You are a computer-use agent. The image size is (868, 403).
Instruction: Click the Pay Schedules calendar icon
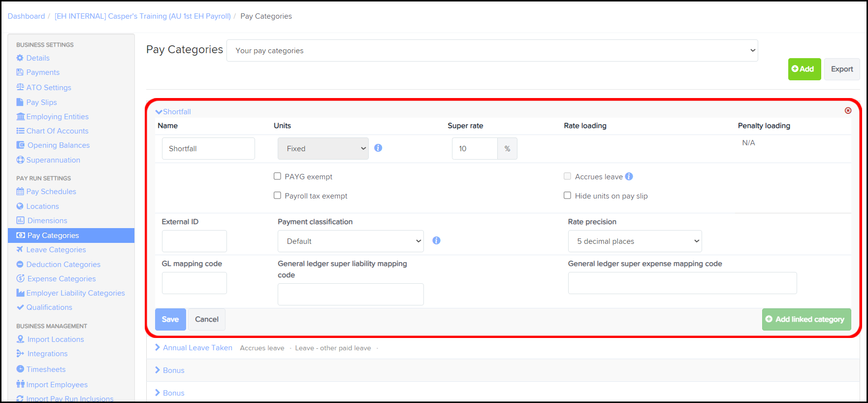[x=20, y=192]
